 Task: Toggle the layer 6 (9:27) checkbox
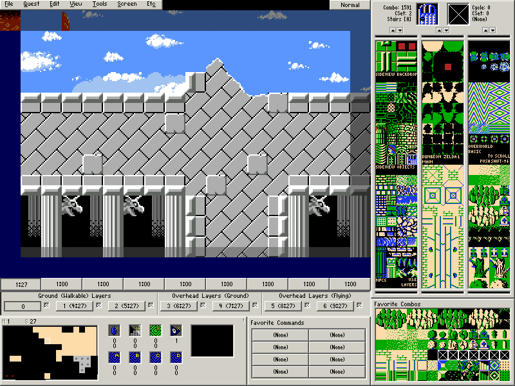[x=359, y=305]
